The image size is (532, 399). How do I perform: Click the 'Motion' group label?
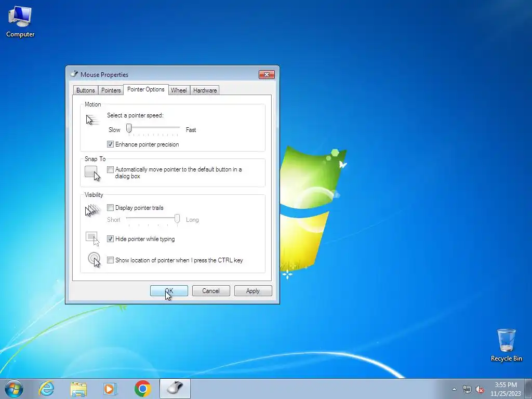pos(93,104)
